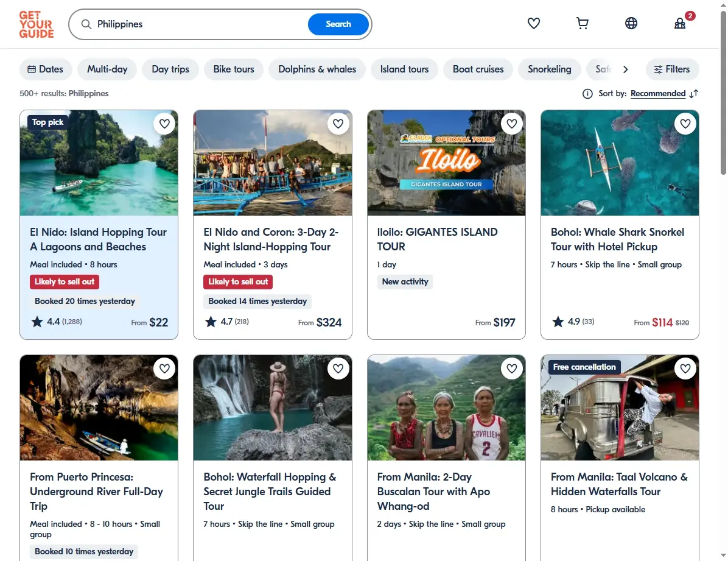The image size is (728, 561).
Task: Select the Island tours filter chip
Action: click(x=404, y=69)
